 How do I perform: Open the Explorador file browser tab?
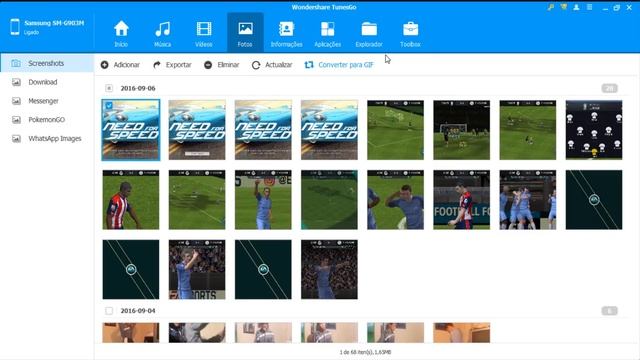(369, 33)
